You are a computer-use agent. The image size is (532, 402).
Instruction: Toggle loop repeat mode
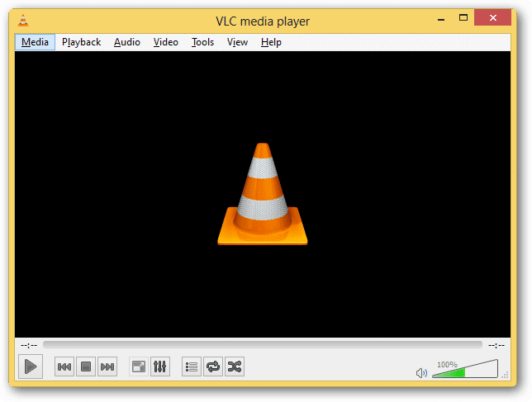pos(213,367)
